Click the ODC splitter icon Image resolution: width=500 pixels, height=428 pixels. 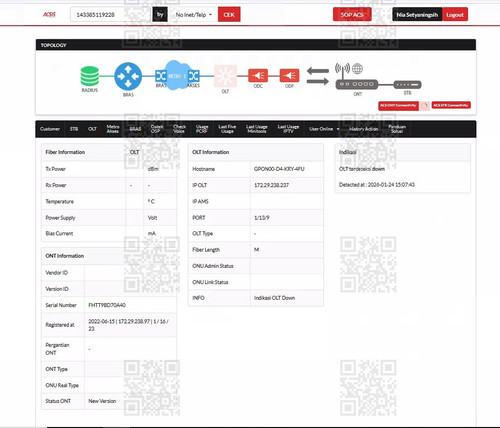coord(258,76)
